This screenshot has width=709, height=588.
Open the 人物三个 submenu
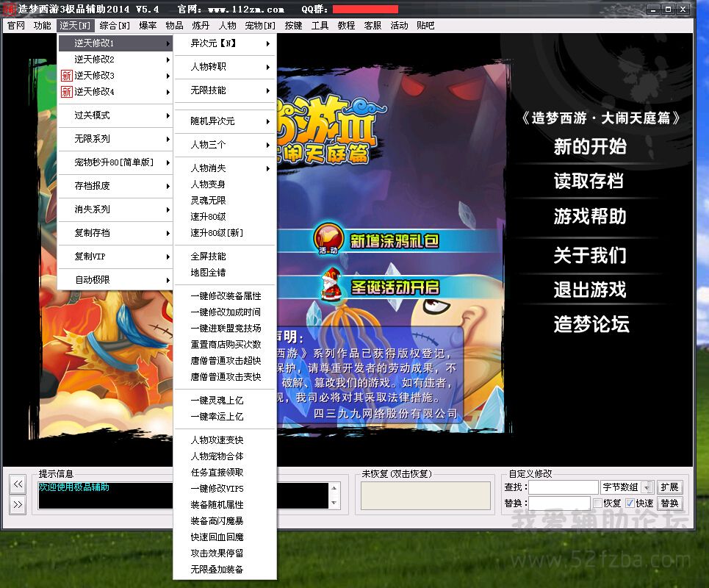pyautogui.click(x=225, y=145)
